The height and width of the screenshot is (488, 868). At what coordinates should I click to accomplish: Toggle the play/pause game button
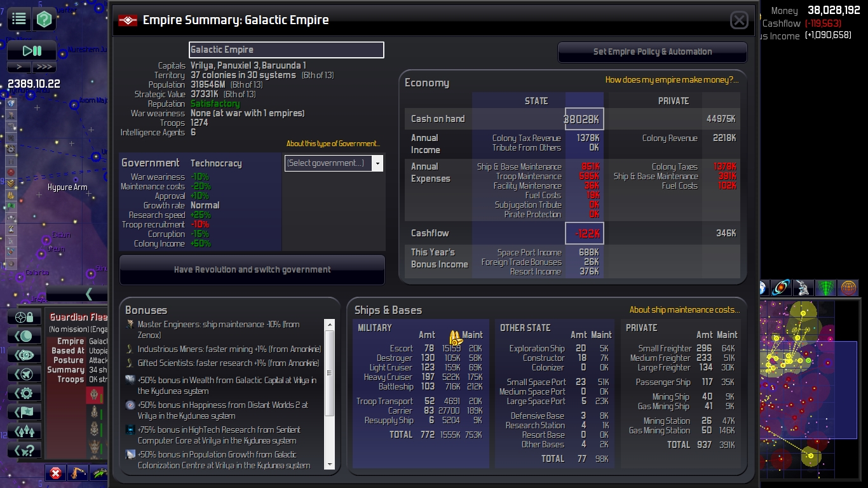[32, 51]
